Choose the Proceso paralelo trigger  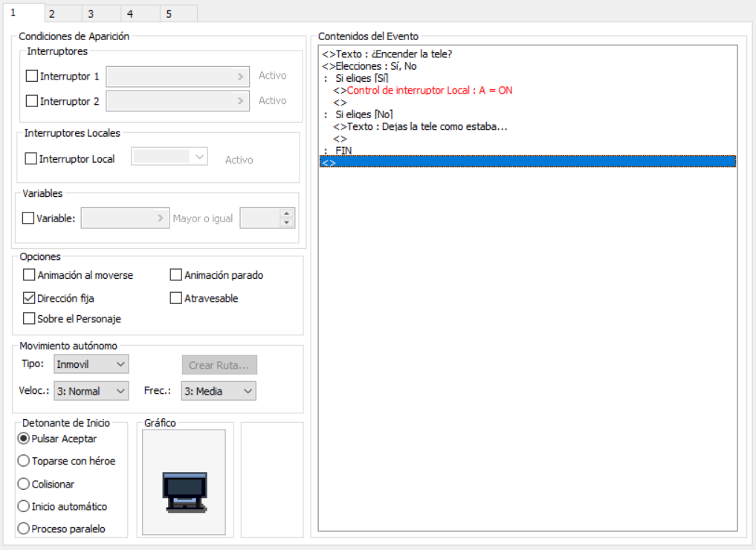click(x=24, y=528)
